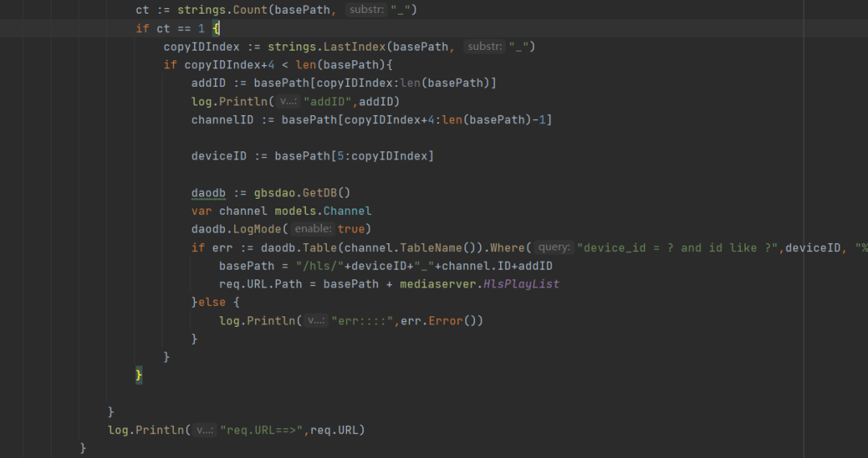Viewport: 868px width, 458px height.
Task: Click the "gbsdao" package name
Action: tap(275, 192)
